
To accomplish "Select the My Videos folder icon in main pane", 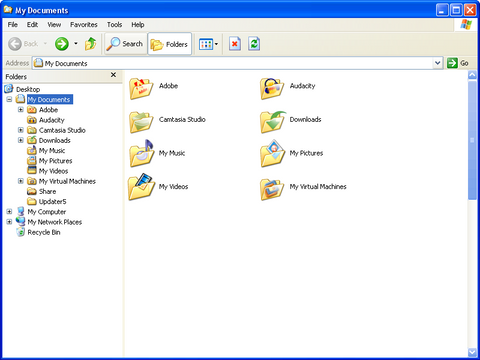I will pyautogui.click(x=142, y=187).
